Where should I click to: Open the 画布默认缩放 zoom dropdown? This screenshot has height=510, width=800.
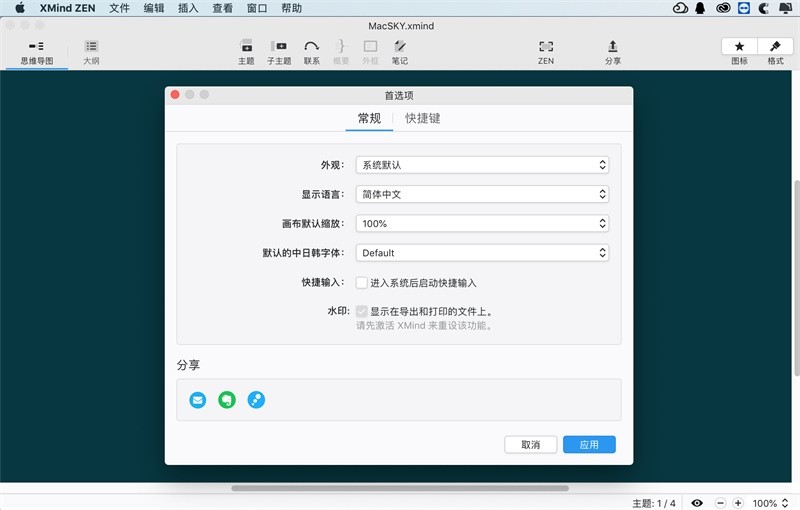[x=482, y=223]
